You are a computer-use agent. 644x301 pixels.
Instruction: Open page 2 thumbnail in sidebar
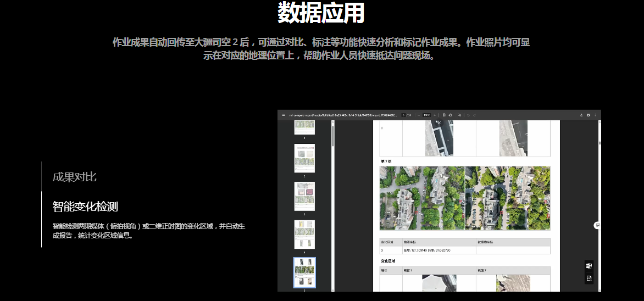pos(304,158)
